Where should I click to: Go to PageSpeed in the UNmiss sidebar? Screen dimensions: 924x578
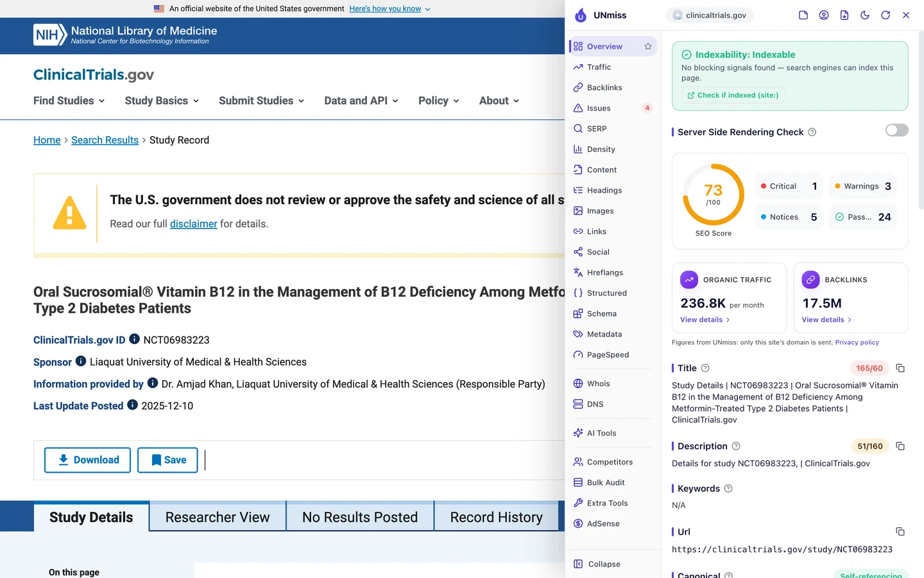(x=613, y=355)
